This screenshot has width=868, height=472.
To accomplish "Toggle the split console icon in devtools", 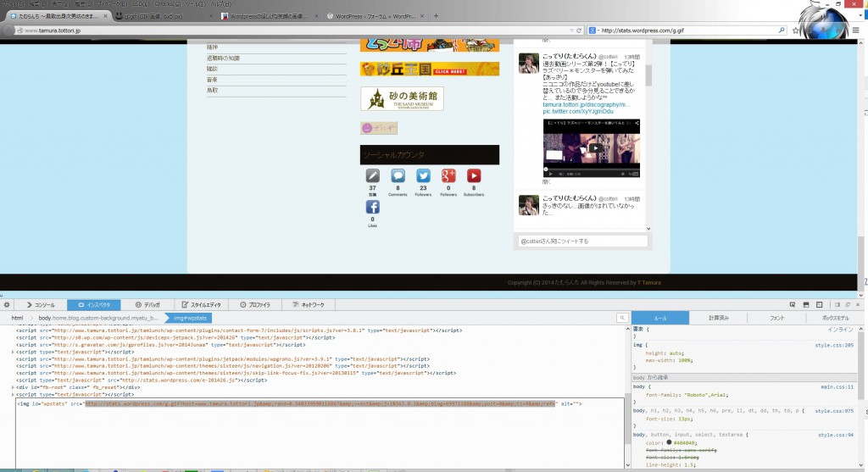I will click(806, 305).
